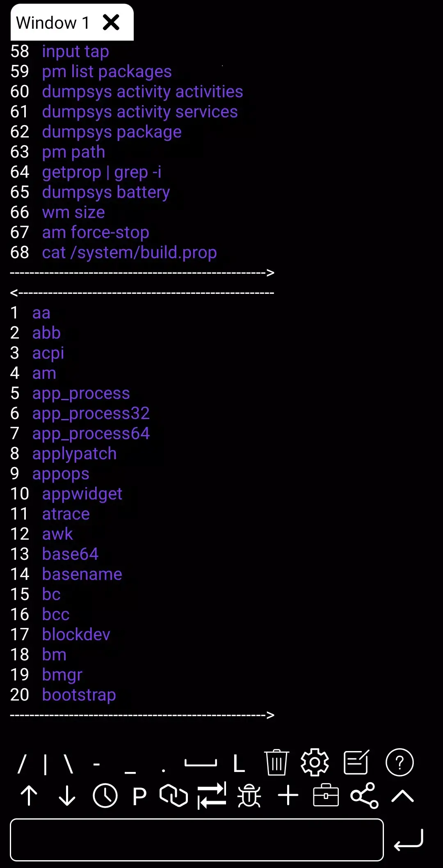Add new command with plus icon
Image resolution: width=443 pixels, height=868 pixels.
[287, 795]
